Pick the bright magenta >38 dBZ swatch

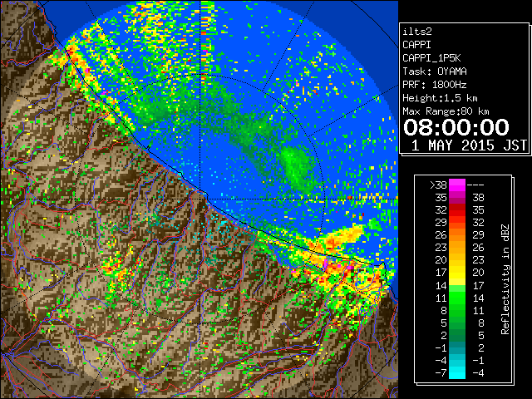457,185
